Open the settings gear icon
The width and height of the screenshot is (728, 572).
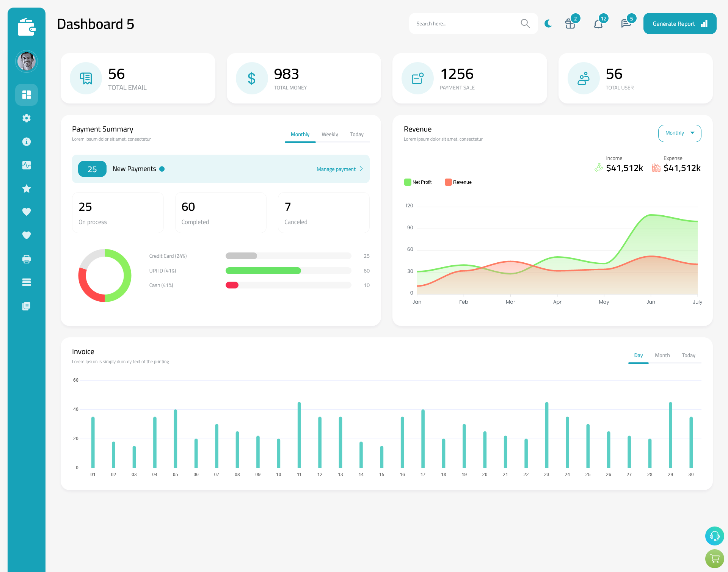coord(27,118)
